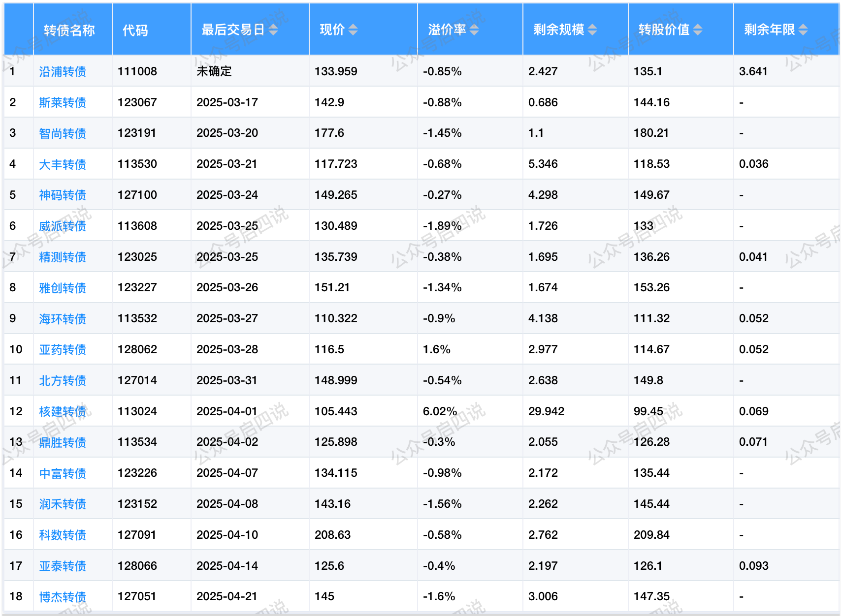Select the 转债名称 column header
Screen dimensions: 842x616
coord(69,30)
